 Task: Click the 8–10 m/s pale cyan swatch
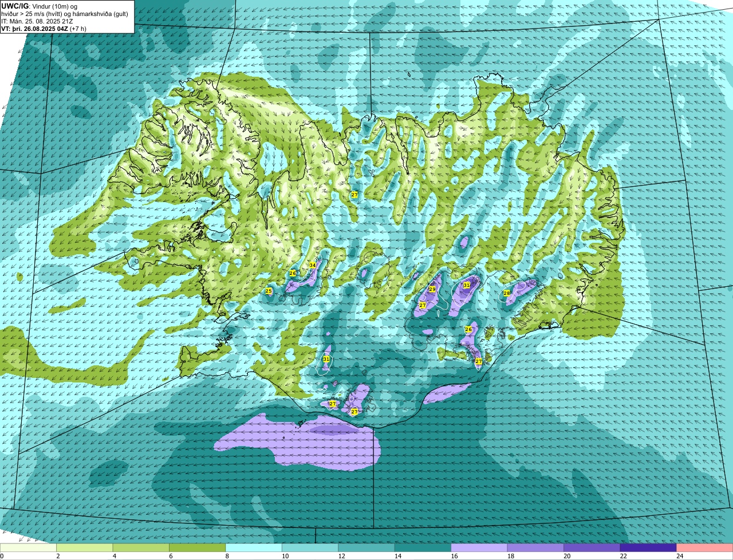pos(254,548)
